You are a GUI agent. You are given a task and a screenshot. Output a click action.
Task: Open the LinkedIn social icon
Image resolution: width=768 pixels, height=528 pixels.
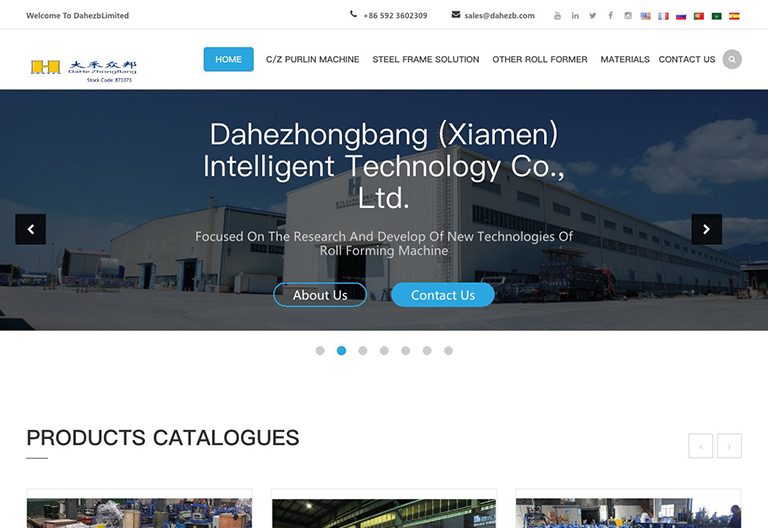[x=575, y=16]
